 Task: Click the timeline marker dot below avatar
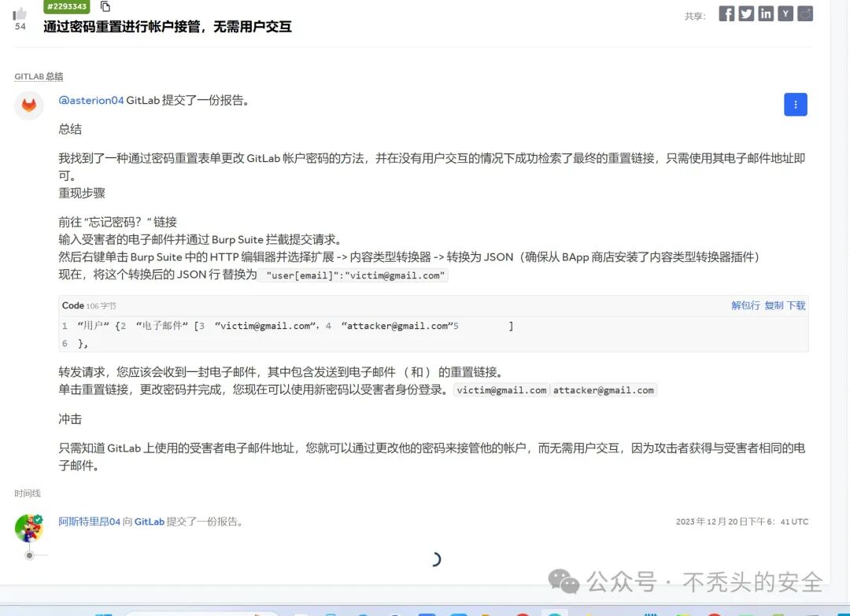(x=29, y=555)
